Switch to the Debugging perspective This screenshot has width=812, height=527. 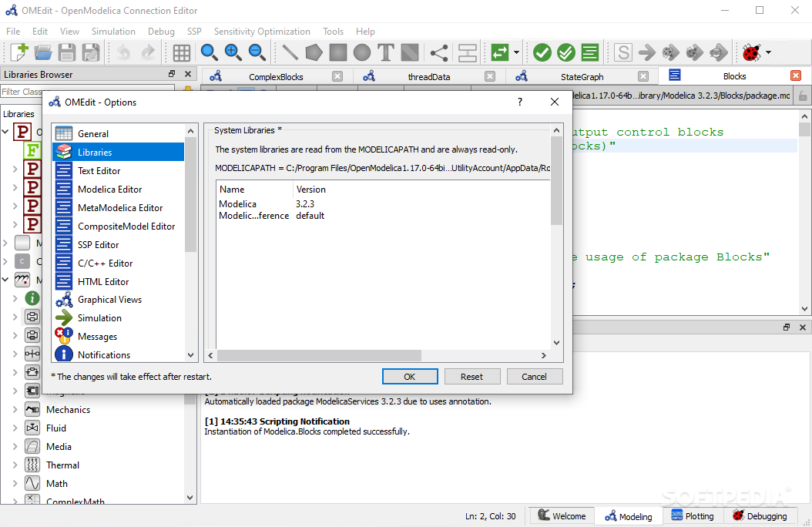point(760,516)
